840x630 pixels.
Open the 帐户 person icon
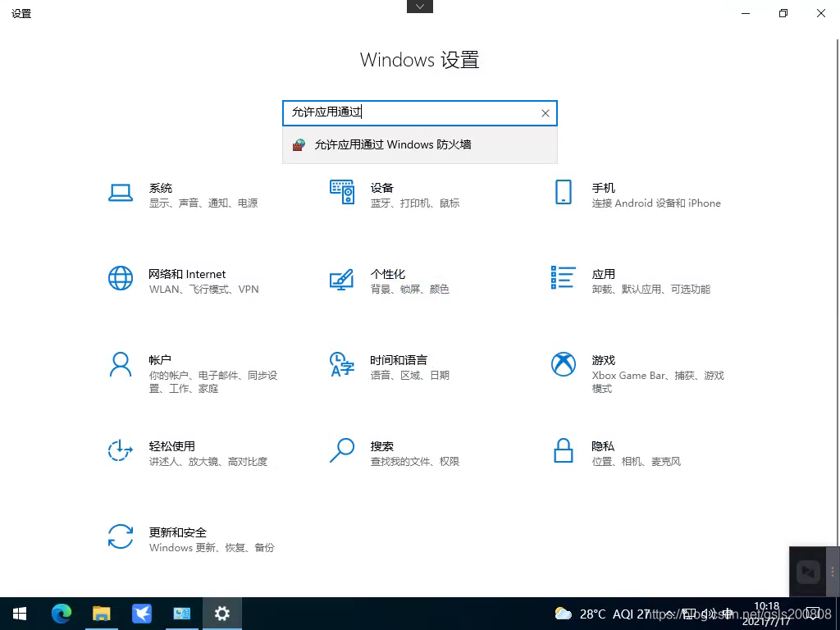point(121,365)
